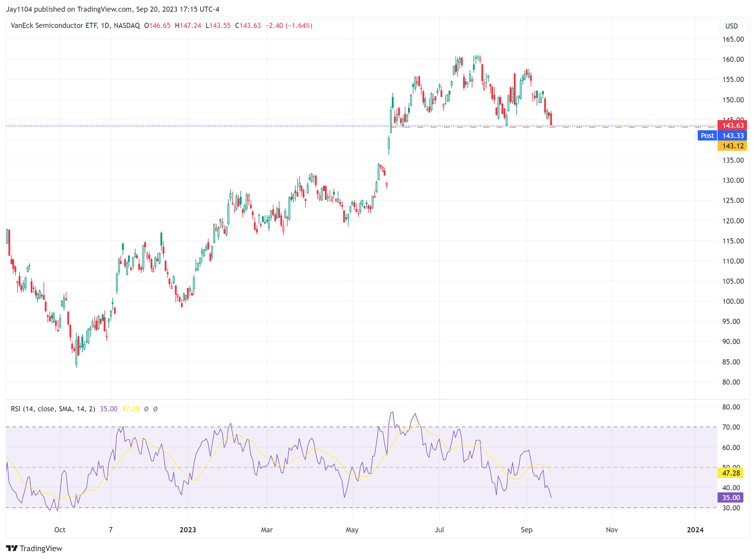Click the published-by header text
Screen dimensions: 756x559
point(112,9)
